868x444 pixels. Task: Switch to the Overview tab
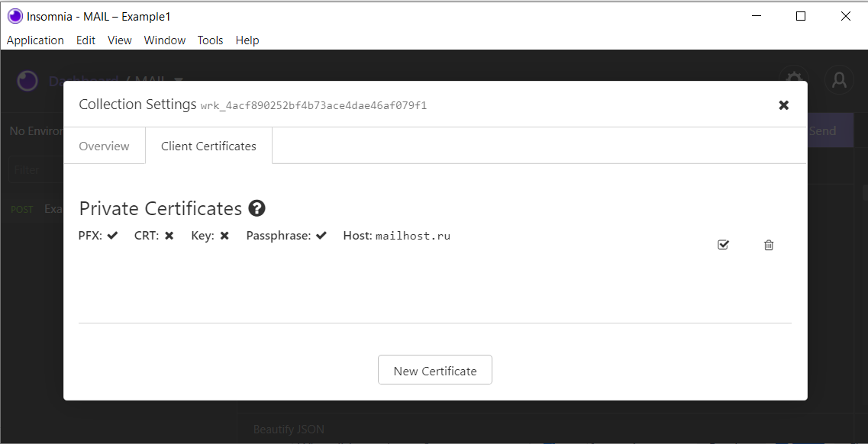(104, 146)
